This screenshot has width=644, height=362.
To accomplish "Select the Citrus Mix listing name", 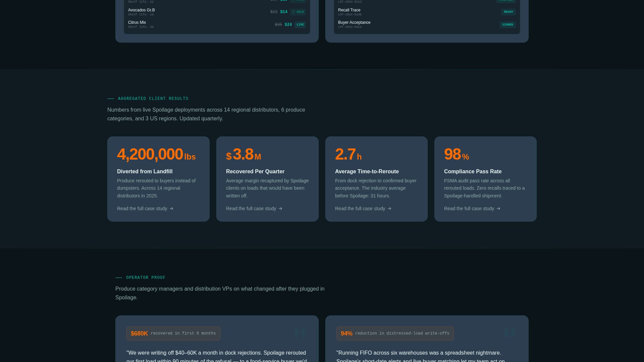I will [x=137, y=22].
